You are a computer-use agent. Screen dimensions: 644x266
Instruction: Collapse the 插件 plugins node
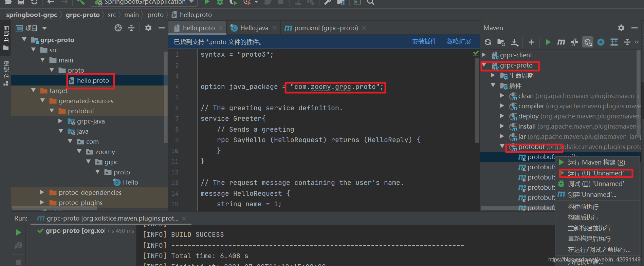click(x=493, y=85)
